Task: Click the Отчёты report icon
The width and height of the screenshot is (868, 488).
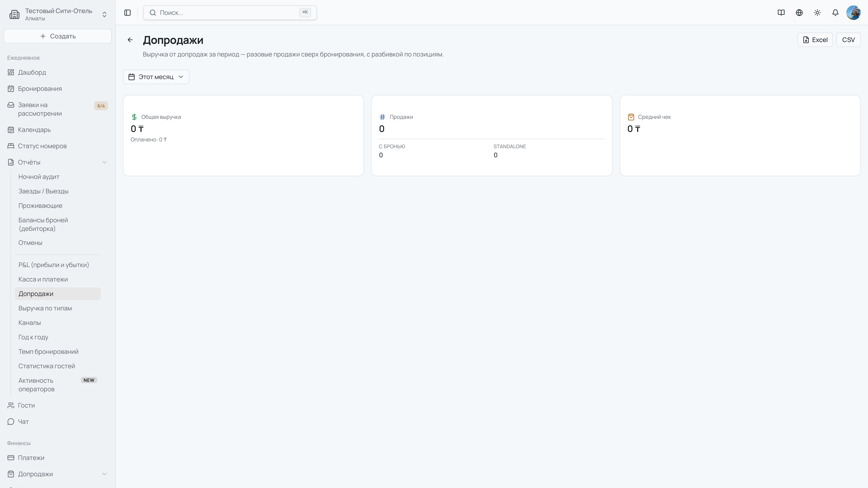Action: [x=11, y=162]
